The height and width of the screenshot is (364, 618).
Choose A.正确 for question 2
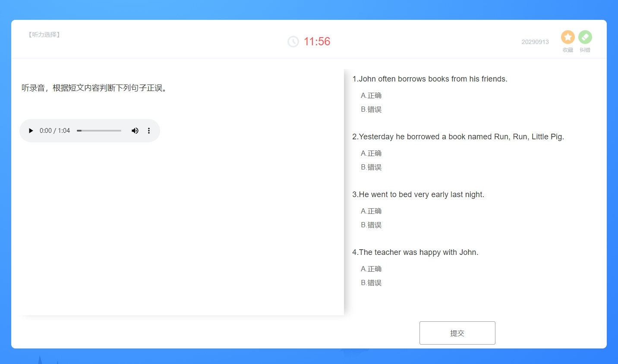[x=371, y=154]
